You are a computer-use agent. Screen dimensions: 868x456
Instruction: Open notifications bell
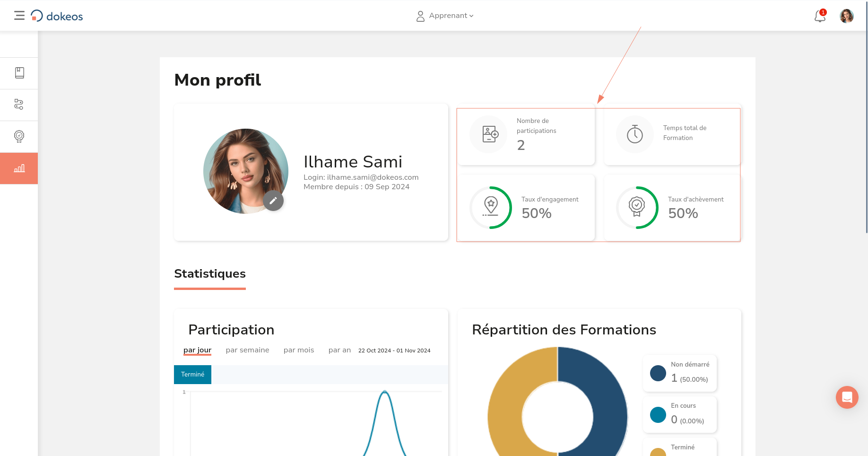[x=820, y=16]
